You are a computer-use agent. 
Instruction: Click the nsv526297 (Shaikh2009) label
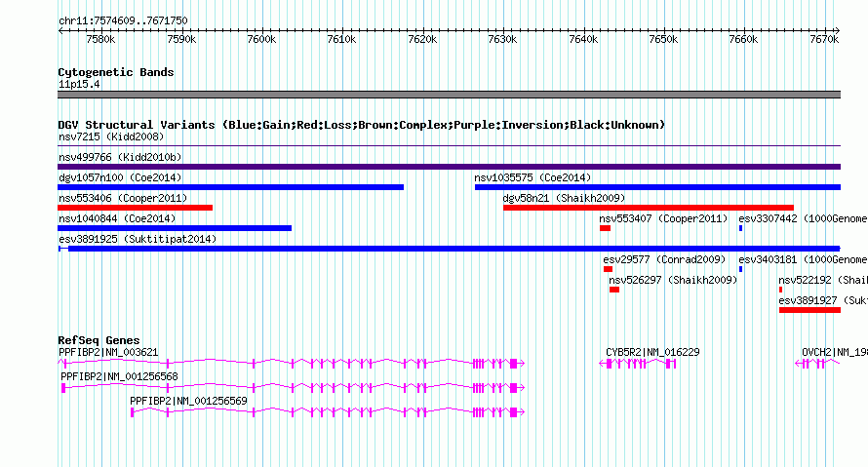tap(674, 280)
